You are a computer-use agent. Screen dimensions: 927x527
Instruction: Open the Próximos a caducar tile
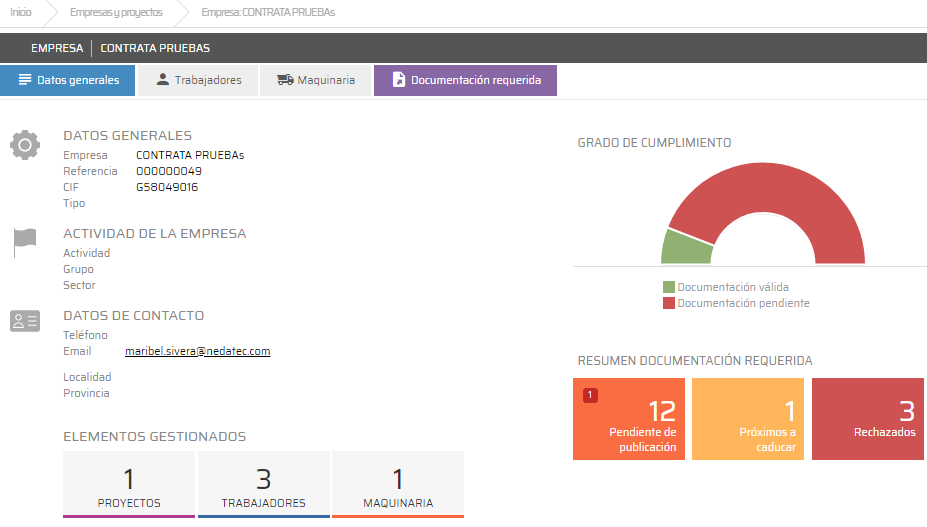point(747,419)
